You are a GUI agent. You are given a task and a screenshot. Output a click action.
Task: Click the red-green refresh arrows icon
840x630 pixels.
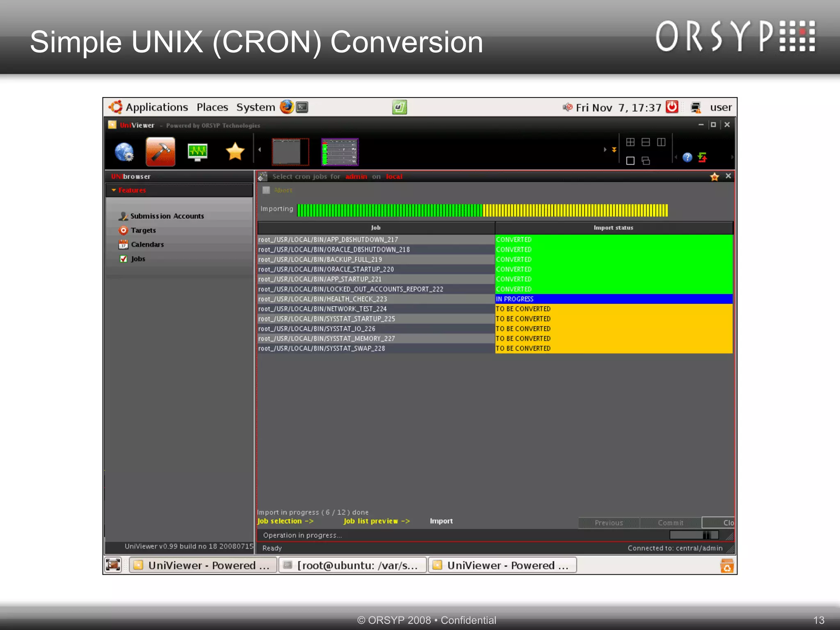(702, 157)
